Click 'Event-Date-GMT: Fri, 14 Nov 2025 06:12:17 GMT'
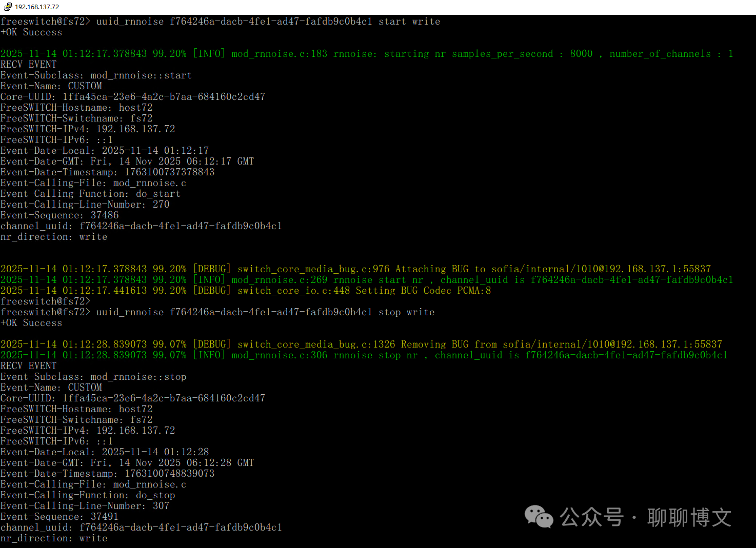 [x=127, y=161]
